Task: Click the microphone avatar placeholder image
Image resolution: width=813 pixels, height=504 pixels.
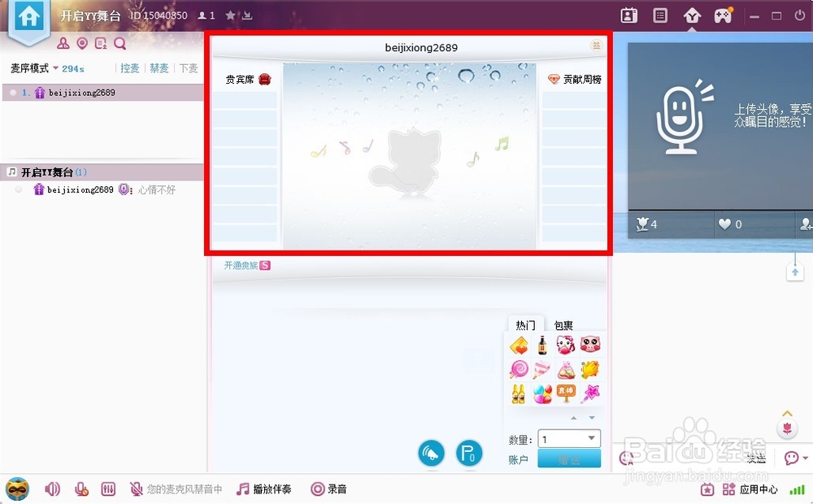Action: point(684,118)
